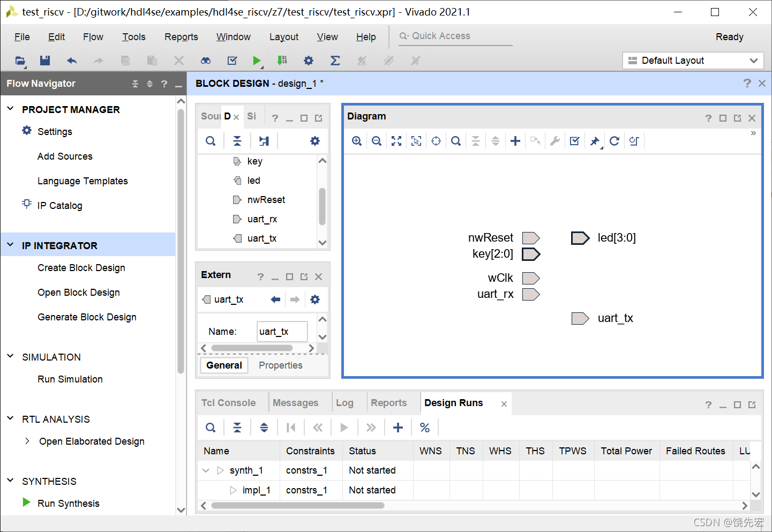The width and height of the screenshot is (772, 532).
Task: Click Add Sources
Action: (65, 156)
